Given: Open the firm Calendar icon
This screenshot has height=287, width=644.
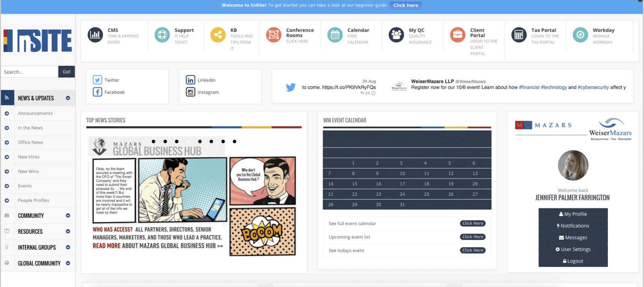Looking at the screenshot, I should [x=335, y=35].
